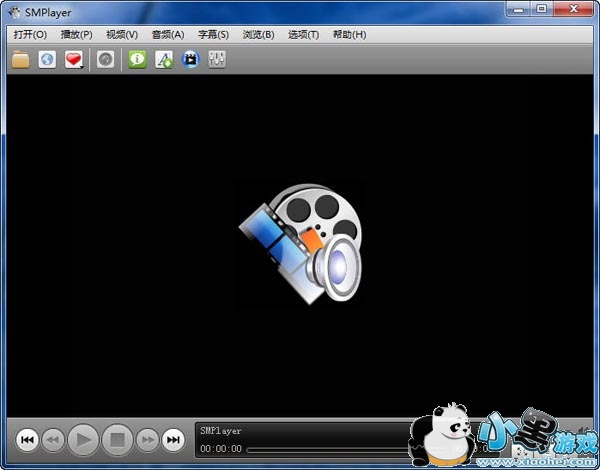This screenshot has height=470, width=600.
Task: Open the 视频(V) menu
Action: click(x=122, y=35)
